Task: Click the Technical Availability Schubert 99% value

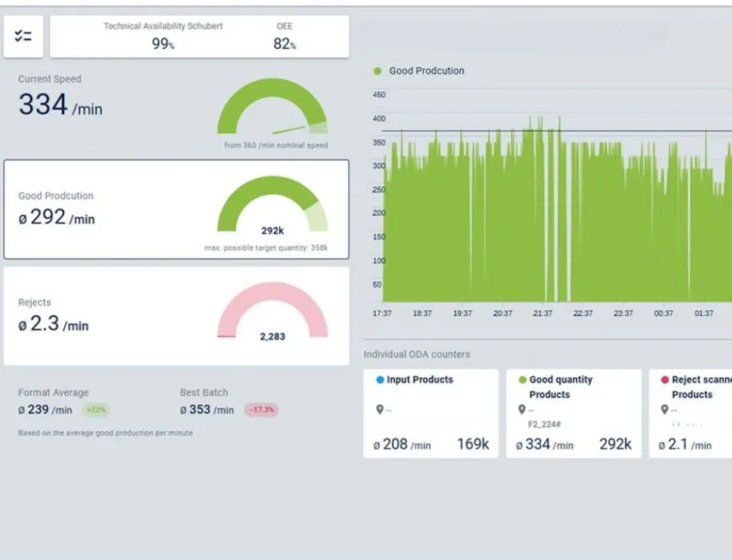Action: pyautogui.click(x=163, y=44)
